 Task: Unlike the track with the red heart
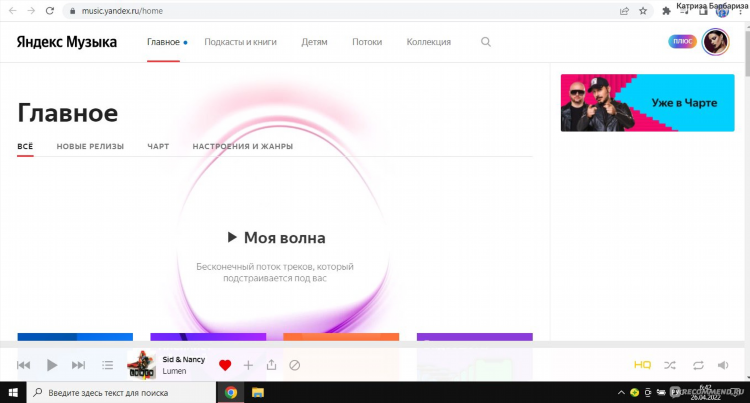pos(225,365)
